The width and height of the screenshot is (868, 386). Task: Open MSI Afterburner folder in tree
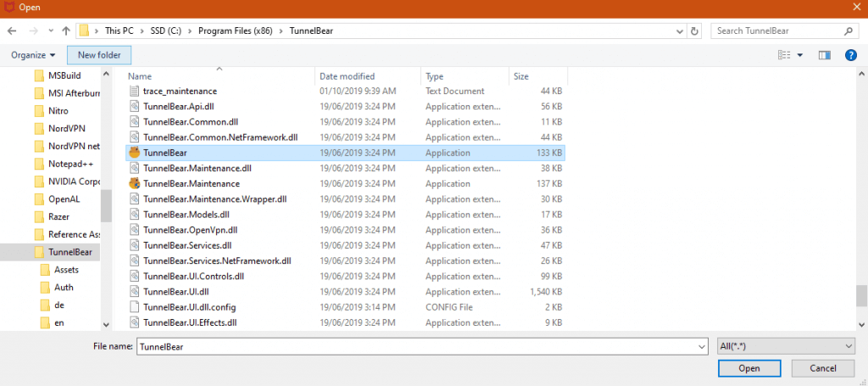(66, 93)
